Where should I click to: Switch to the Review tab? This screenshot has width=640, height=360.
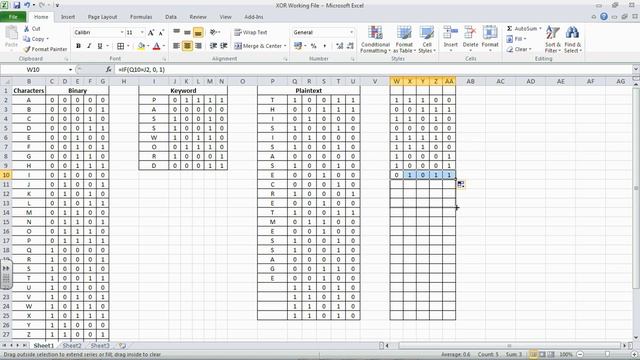[198, 17]
